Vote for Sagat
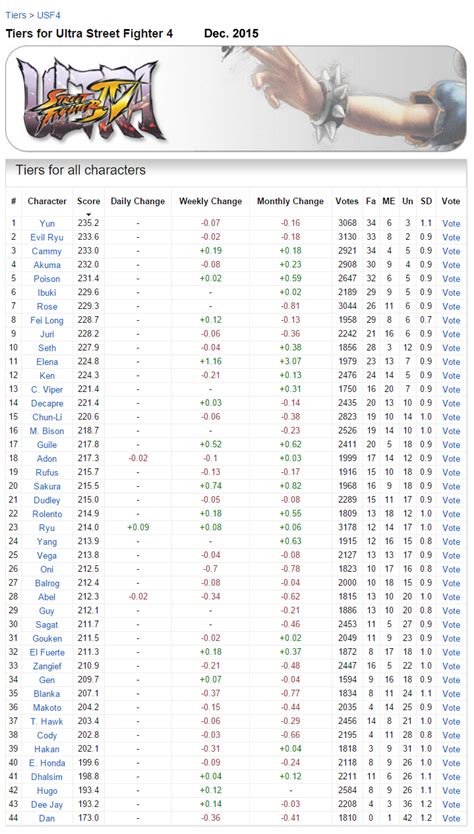Image resolution: width=474 pixels, height=834 pixels. pos(451,624)
